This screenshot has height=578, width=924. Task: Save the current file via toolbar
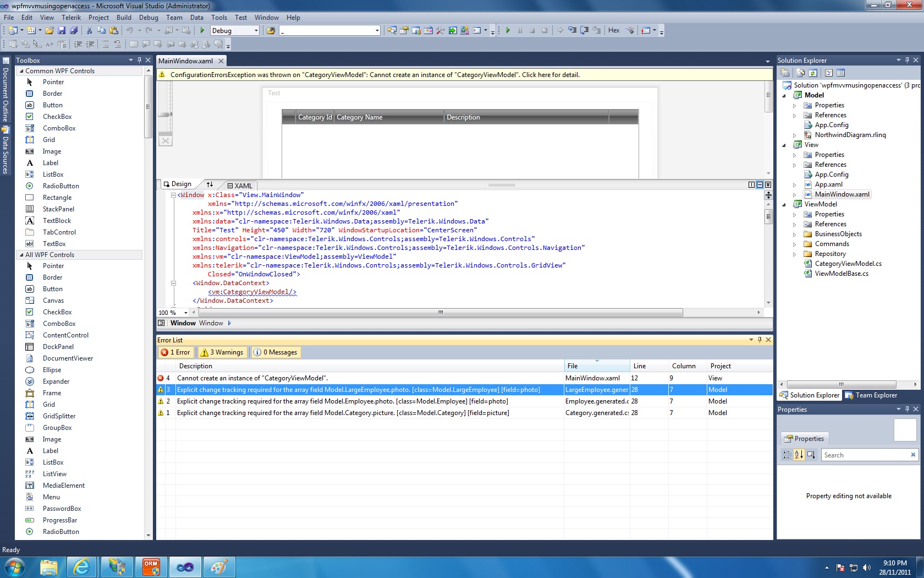pos(62,31)
